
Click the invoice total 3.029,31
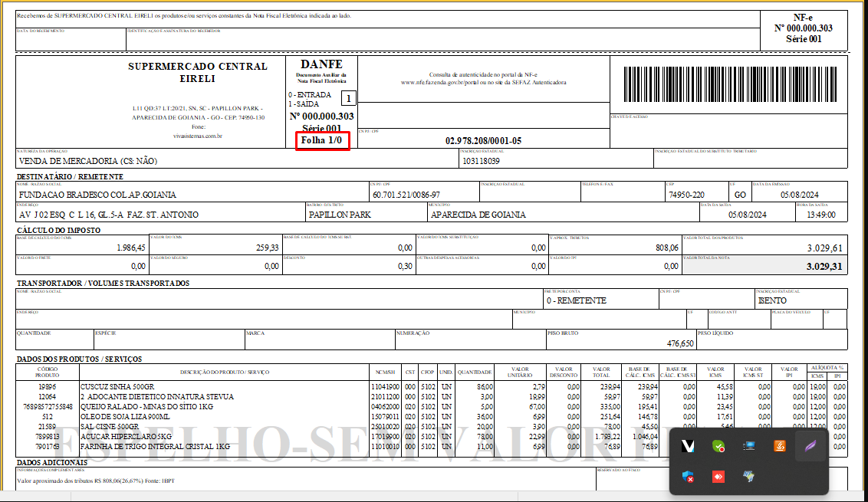coord(824,266)
